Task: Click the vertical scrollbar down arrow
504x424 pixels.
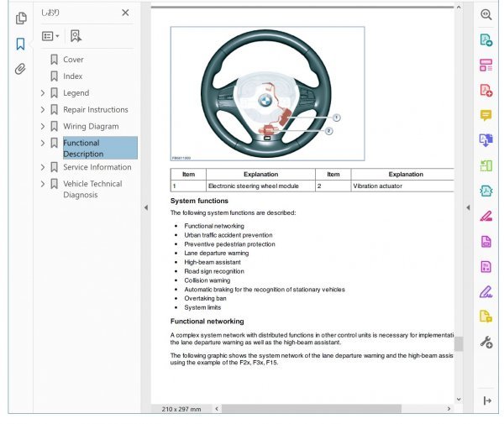Action: [x=459, y=400]
